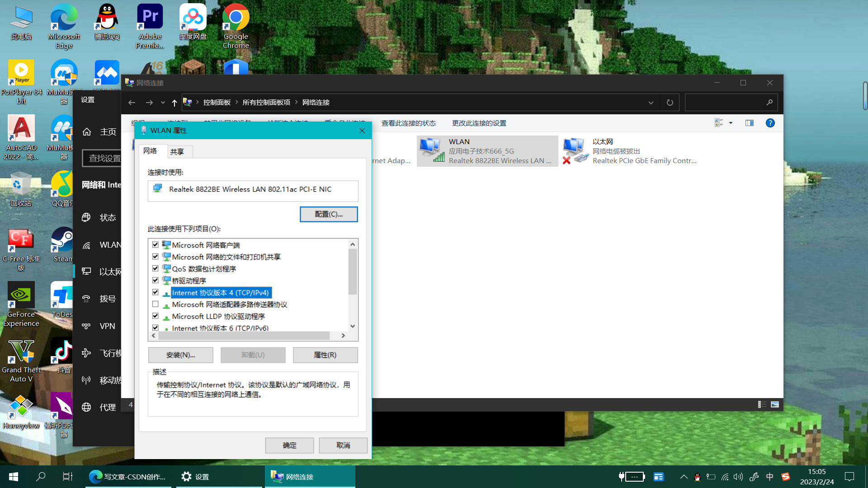
Task: Switch to the 共享 tab
Action: (x=177, y=152)
